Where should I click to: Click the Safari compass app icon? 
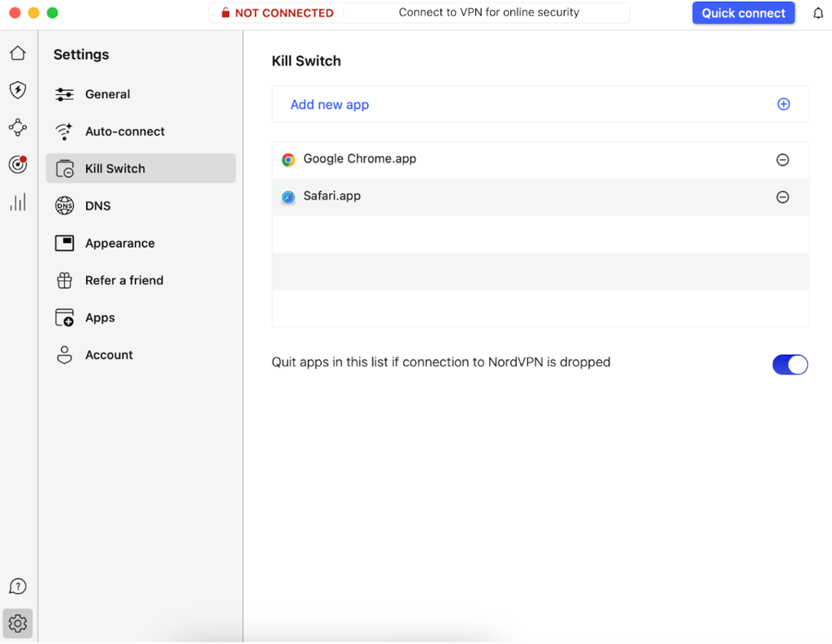pos(288,197)
